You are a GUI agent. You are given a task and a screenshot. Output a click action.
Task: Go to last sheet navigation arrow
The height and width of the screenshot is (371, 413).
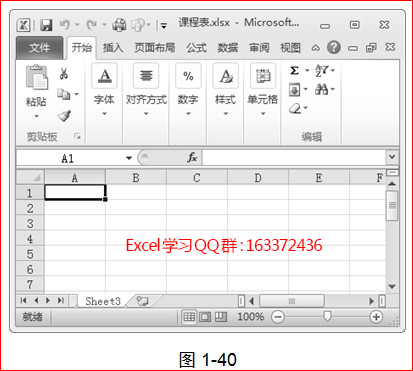click(60, 301)
